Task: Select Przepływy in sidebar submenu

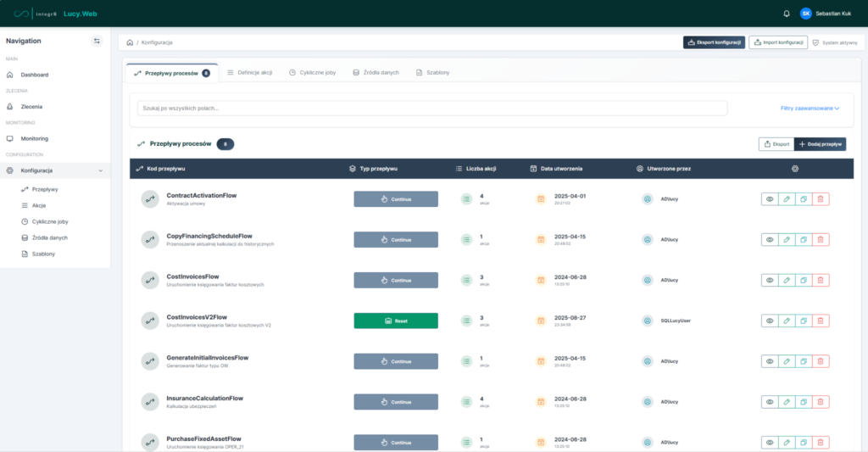Action: (x=45, y=189)
